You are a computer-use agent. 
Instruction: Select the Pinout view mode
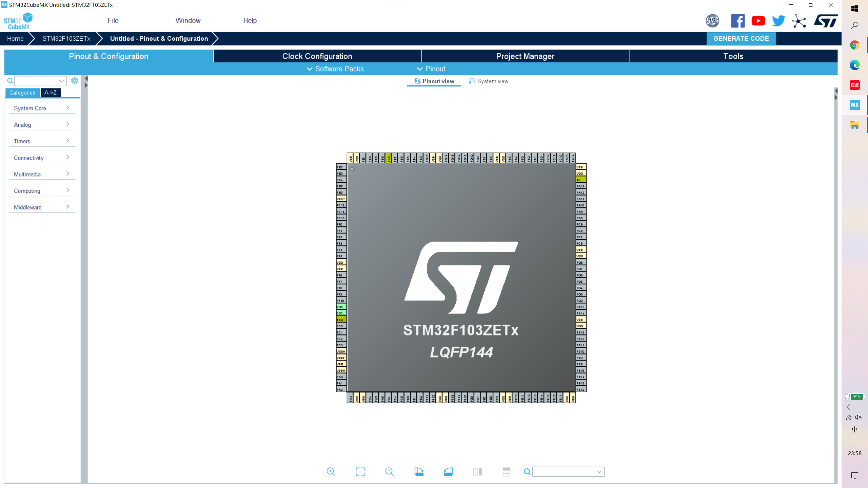tap(434, 81)
